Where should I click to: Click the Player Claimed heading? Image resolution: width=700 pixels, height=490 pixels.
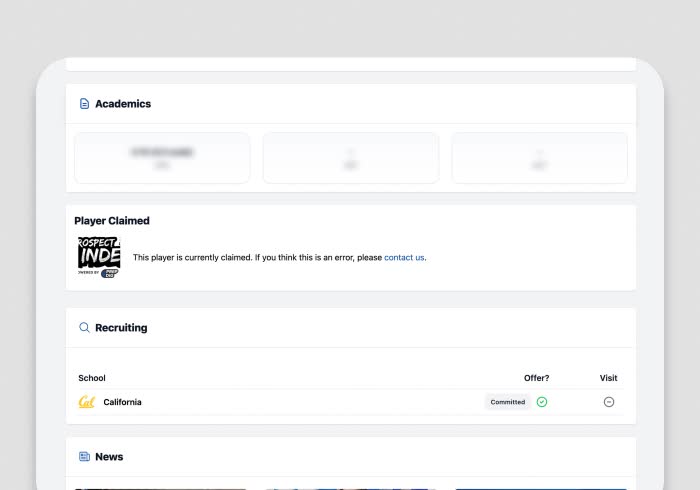pyautogui.click(x=112, y=220)
